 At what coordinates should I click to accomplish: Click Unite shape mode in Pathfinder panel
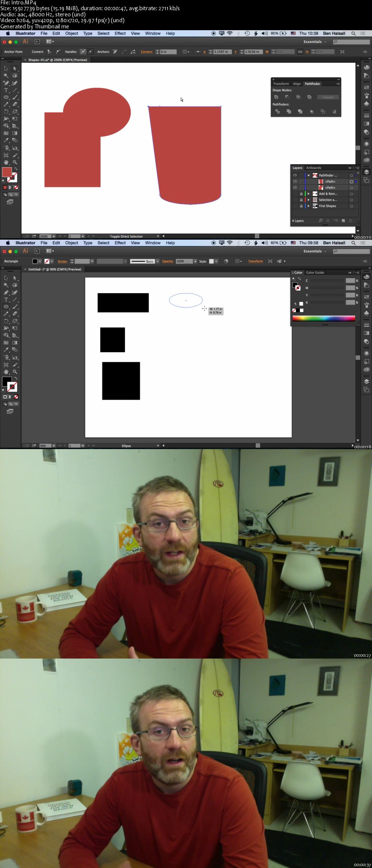pyautogui.click(x=276, y=97)
